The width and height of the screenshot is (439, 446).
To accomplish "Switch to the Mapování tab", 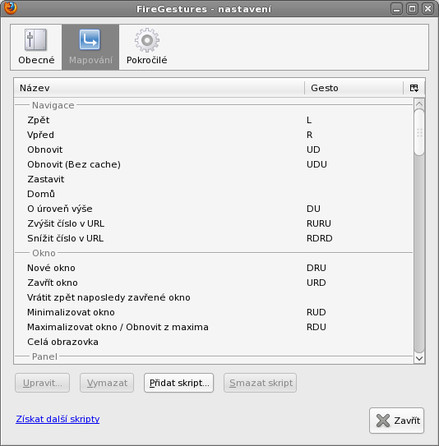I will [90, 47].
